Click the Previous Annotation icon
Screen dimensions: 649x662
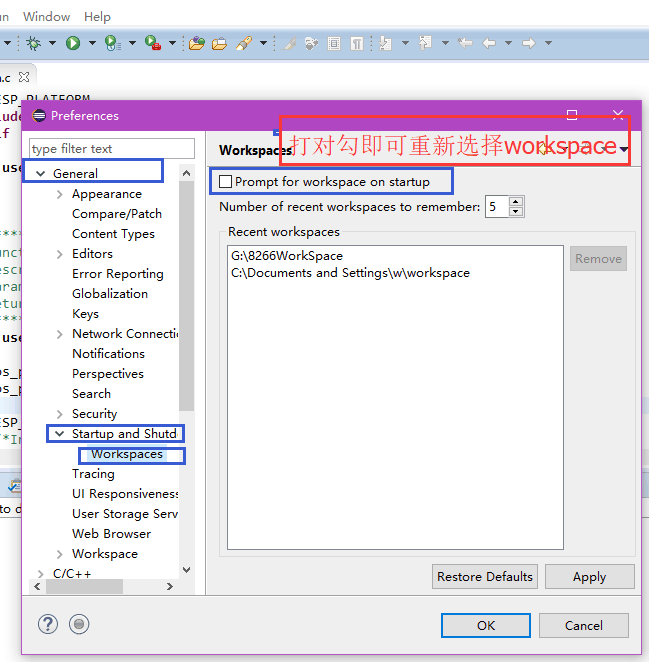coord(425,43)
